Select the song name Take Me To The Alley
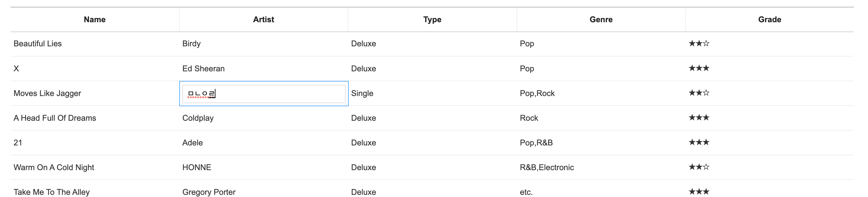 pos(51,192)
